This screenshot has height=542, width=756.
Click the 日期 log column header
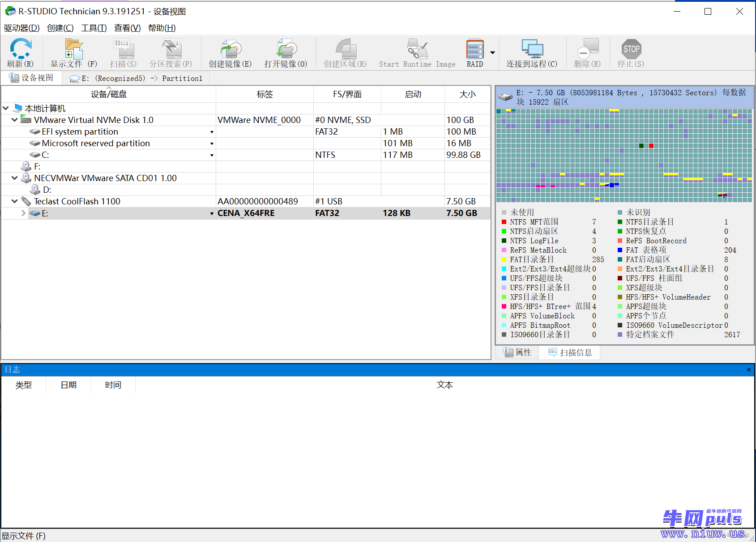(68, 385)
